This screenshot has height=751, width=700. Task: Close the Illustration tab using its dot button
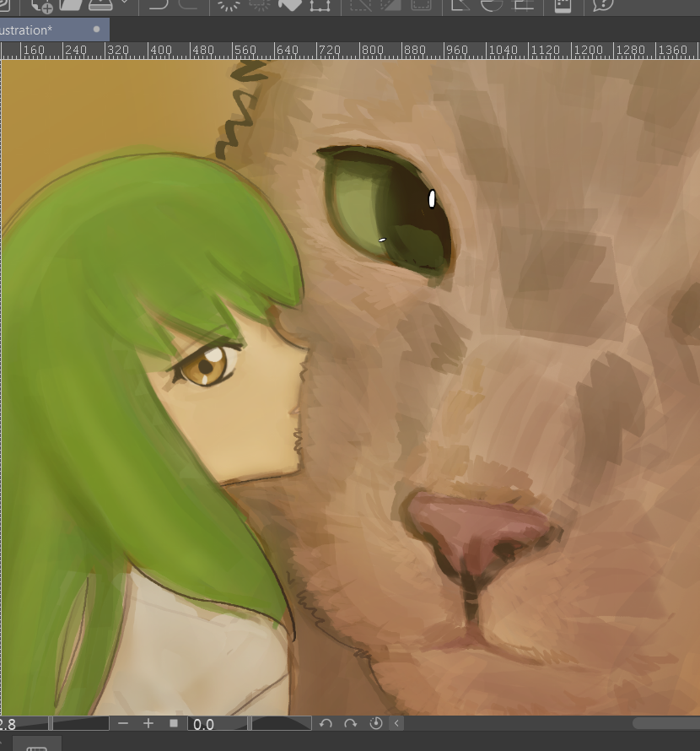tap(96, 30)
